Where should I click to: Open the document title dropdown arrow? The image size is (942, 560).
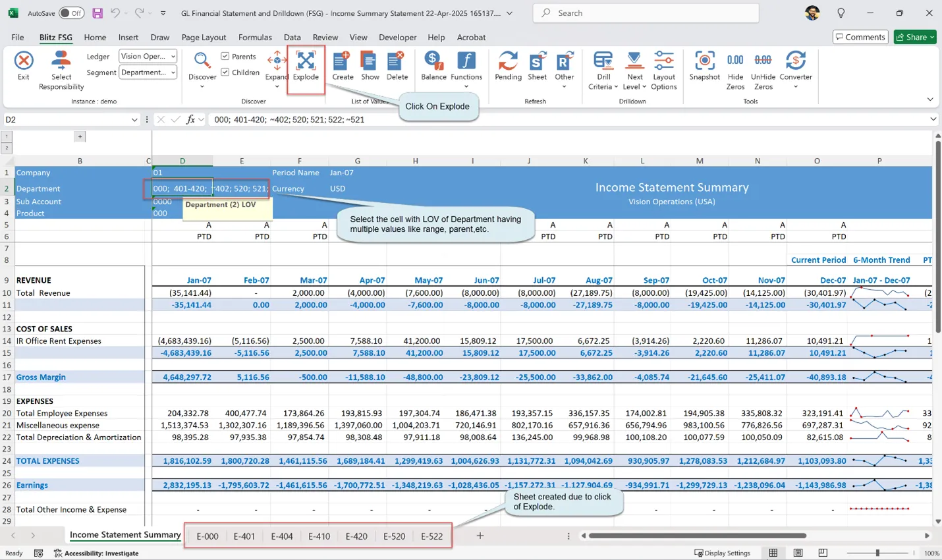[x=509, y=13]
